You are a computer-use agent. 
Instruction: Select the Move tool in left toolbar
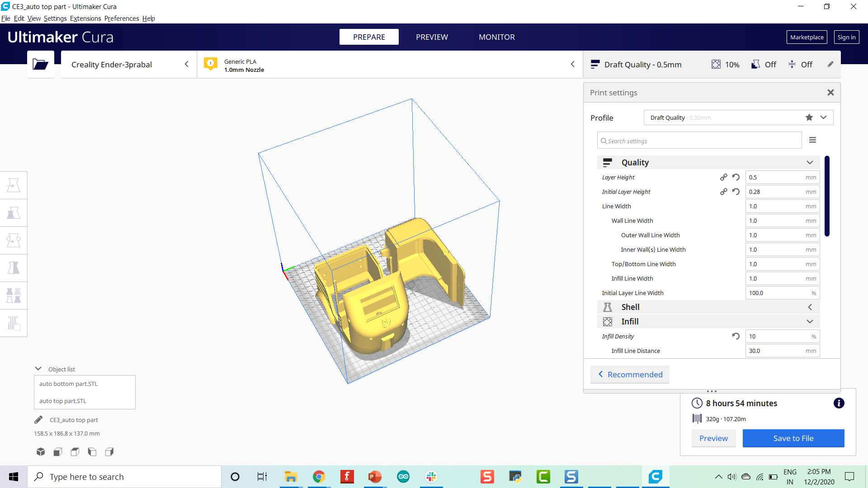coord(14,185)
